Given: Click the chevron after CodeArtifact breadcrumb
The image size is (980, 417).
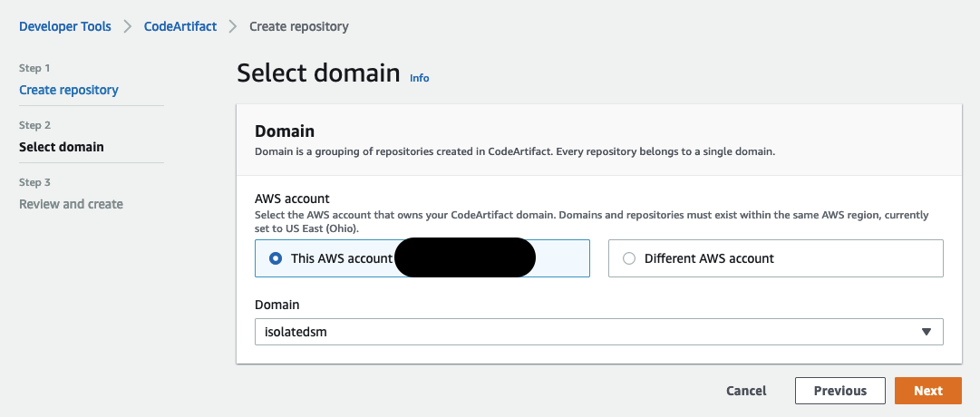Looking at the screenshot, I should pos(233,26).
